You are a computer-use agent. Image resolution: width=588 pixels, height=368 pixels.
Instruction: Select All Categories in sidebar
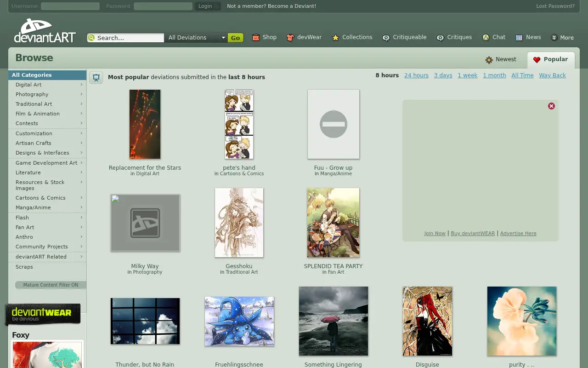tap(47, 75)
